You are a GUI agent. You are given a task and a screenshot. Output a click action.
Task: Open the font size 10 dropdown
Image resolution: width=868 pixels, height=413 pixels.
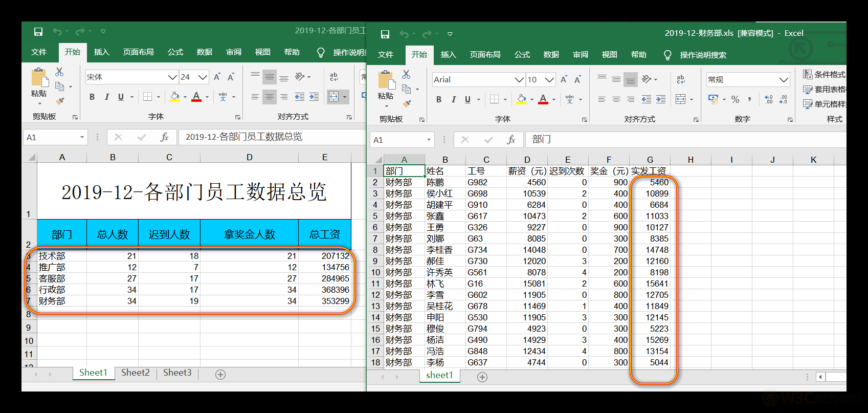point(549,80)
